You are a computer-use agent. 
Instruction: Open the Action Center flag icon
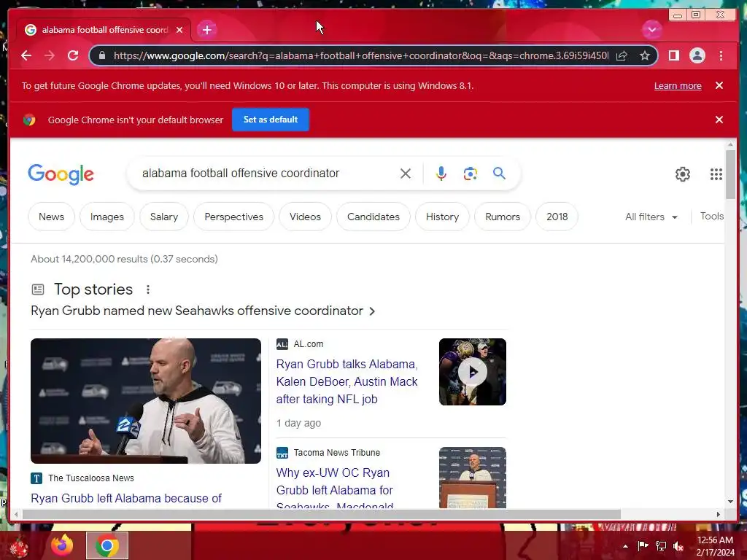click(x=643, y=546)
